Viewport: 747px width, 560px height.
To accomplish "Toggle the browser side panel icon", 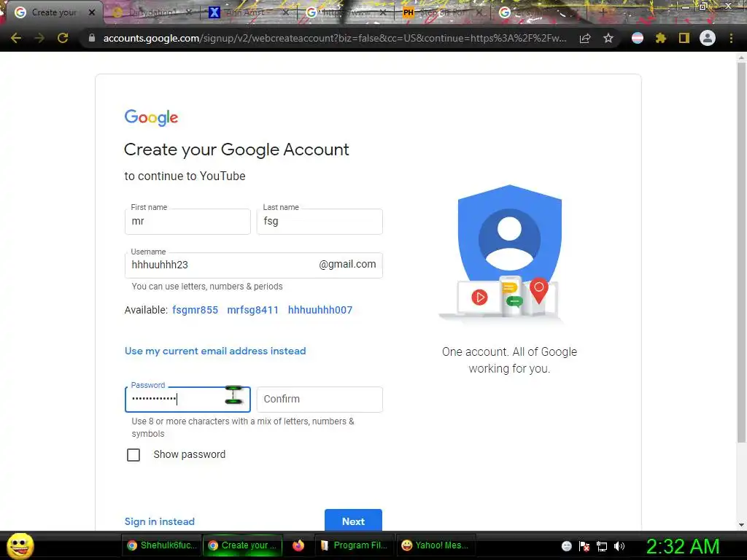I will (x=684, y=38).
